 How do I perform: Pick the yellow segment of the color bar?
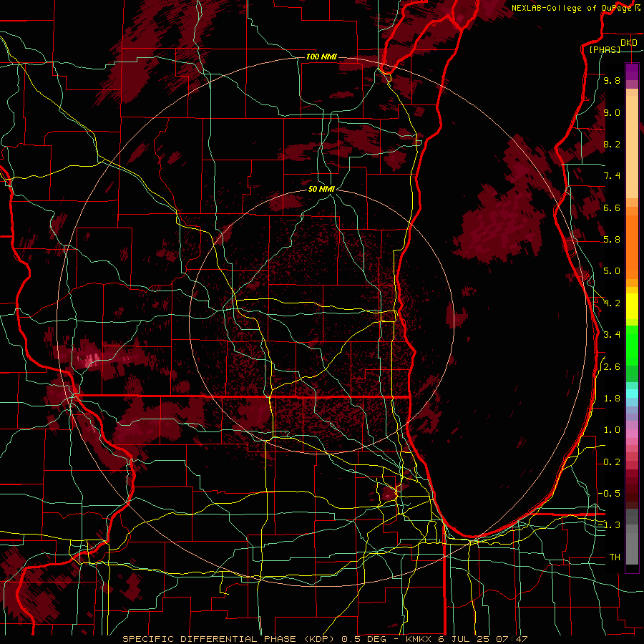[x=632, y=306]
